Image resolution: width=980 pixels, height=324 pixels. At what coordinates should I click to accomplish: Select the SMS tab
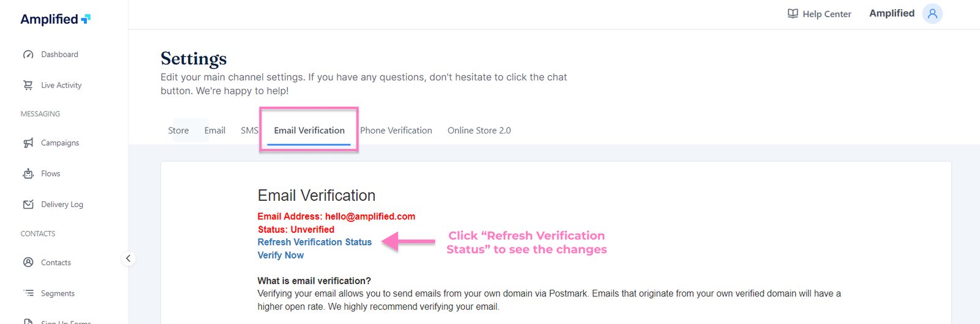coord(249,130)
